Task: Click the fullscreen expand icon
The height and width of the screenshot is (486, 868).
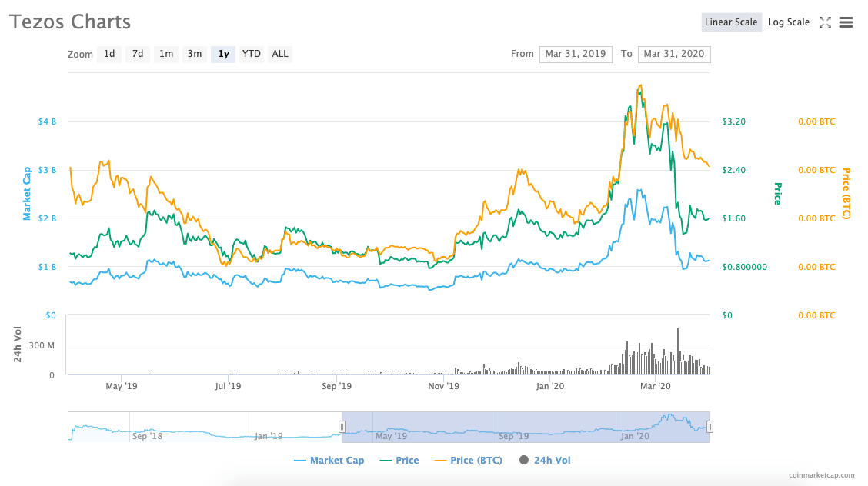Action: point(825,22)
